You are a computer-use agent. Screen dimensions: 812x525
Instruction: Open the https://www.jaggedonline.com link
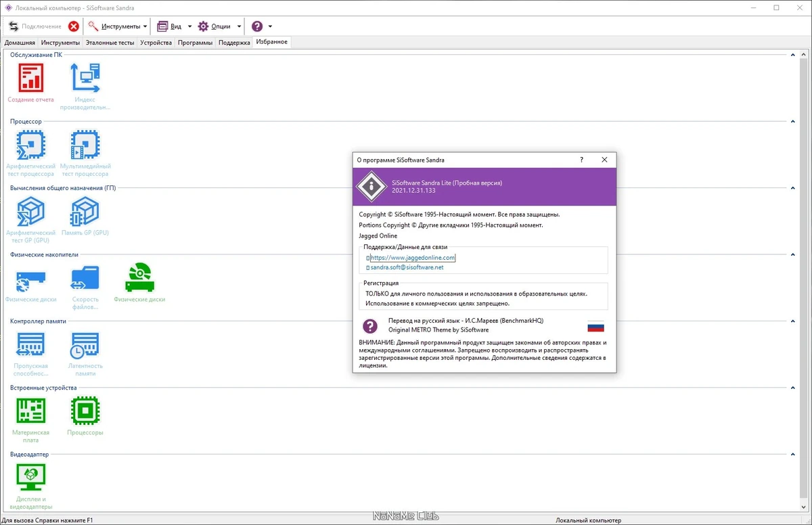413,258
